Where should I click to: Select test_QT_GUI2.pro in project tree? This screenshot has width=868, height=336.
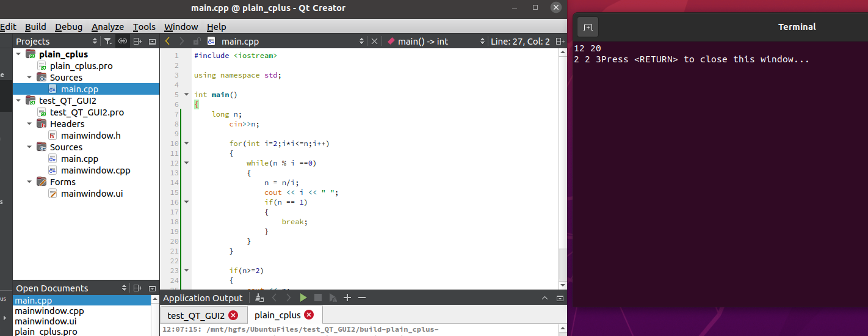tap(87, 112)
